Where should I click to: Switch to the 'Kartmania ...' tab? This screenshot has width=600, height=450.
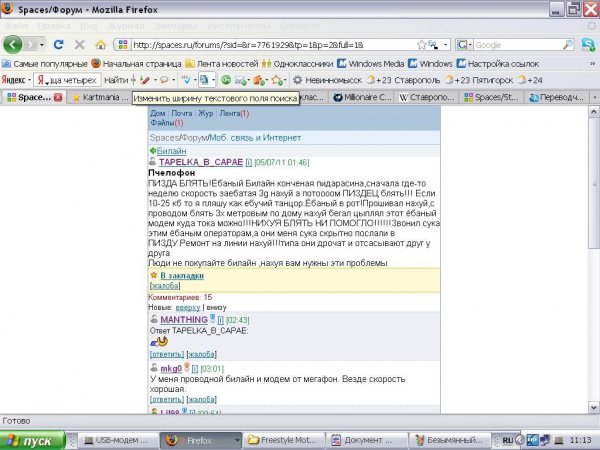(x=100, y=97)
